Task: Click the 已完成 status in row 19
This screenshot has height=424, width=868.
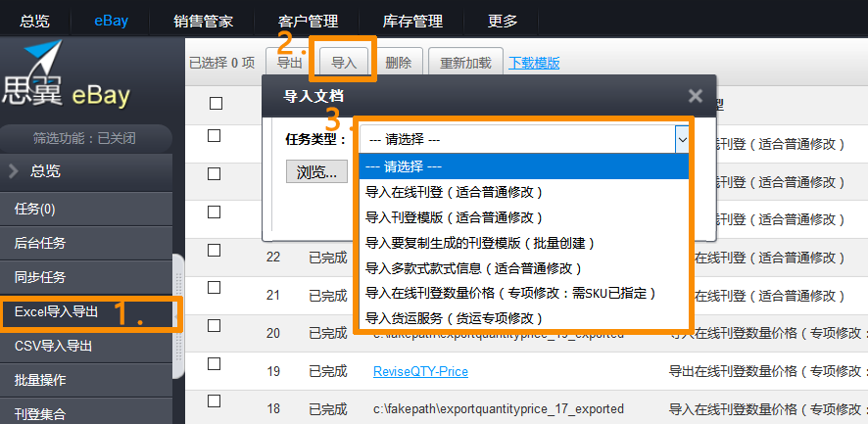Action: (x=328, y=371)
